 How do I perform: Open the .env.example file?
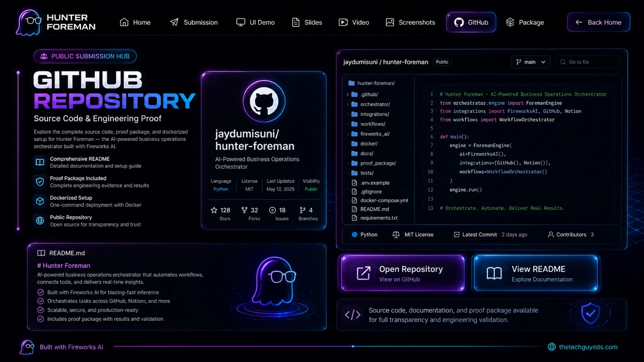click(x=371, y=183)
